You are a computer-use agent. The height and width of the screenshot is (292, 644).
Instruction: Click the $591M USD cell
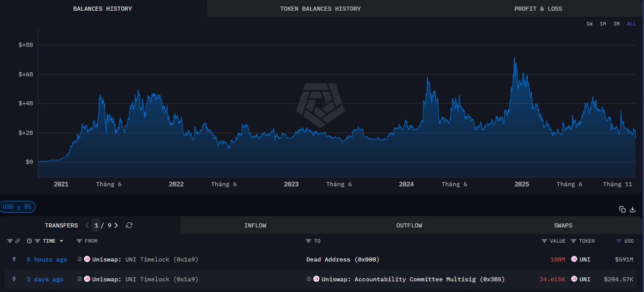(624, 259)
